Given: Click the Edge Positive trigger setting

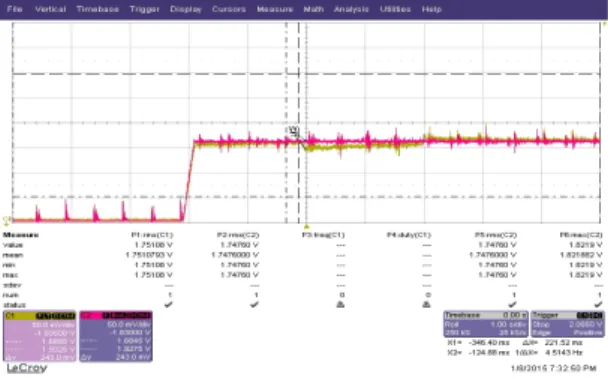Looking at the screenshot, I should (567, 333).
